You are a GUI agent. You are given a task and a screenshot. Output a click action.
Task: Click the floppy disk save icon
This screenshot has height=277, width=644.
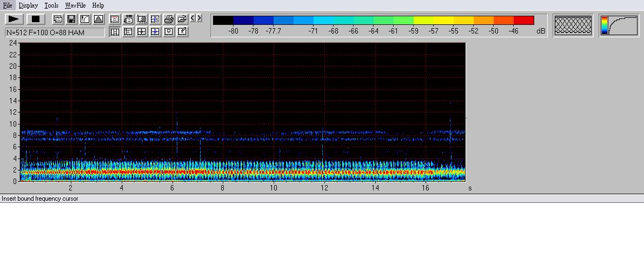71,19
